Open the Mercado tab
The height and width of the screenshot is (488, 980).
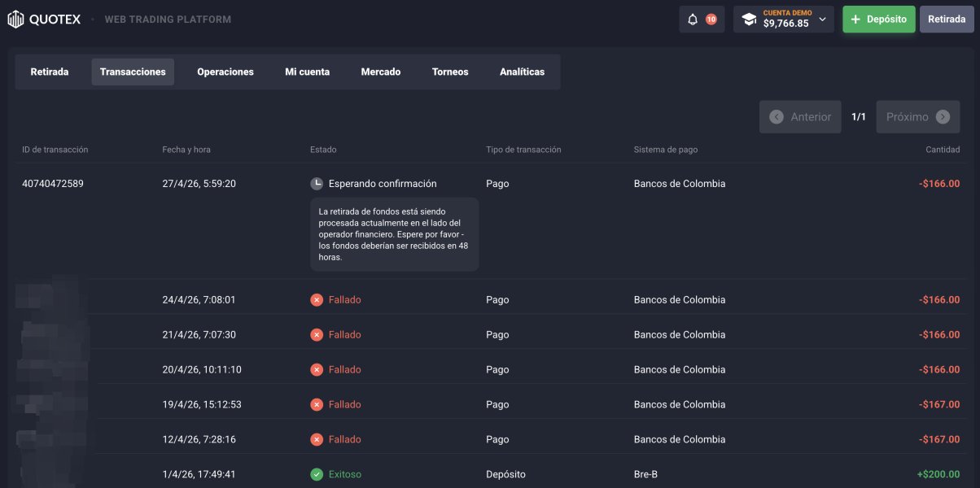pyautogui.click(x=381, y=72)
